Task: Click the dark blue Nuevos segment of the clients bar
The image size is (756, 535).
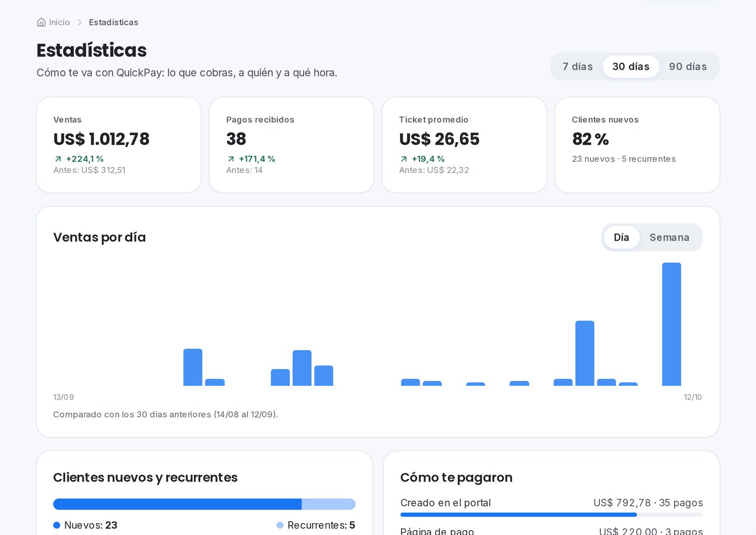Action: point(177,504)
